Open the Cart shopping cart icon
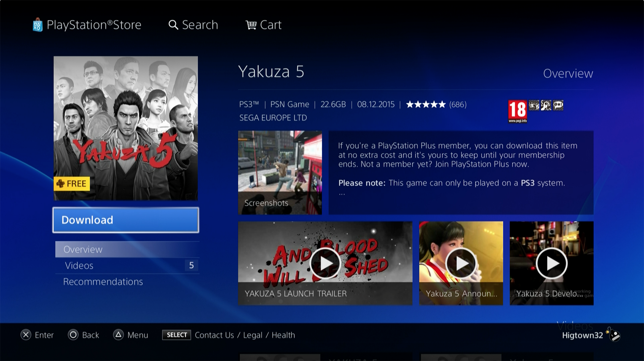 click(251, 25)
